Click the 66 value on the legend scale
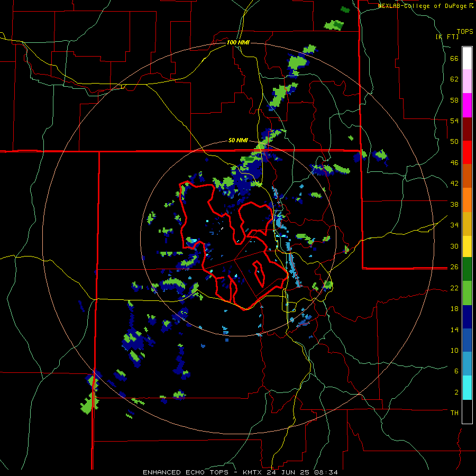 coord(454,59)
